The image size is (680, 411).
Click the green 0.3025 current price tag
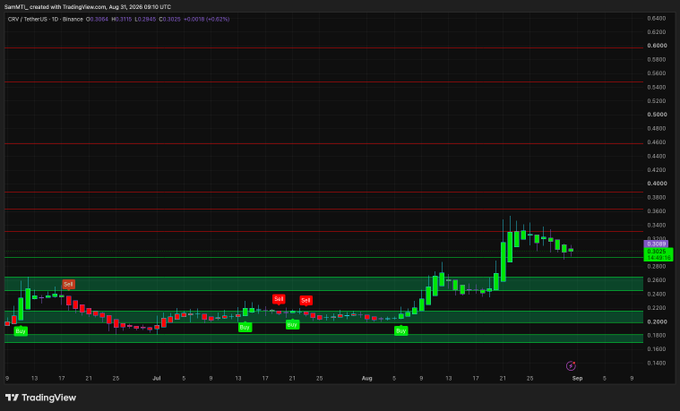657,251
